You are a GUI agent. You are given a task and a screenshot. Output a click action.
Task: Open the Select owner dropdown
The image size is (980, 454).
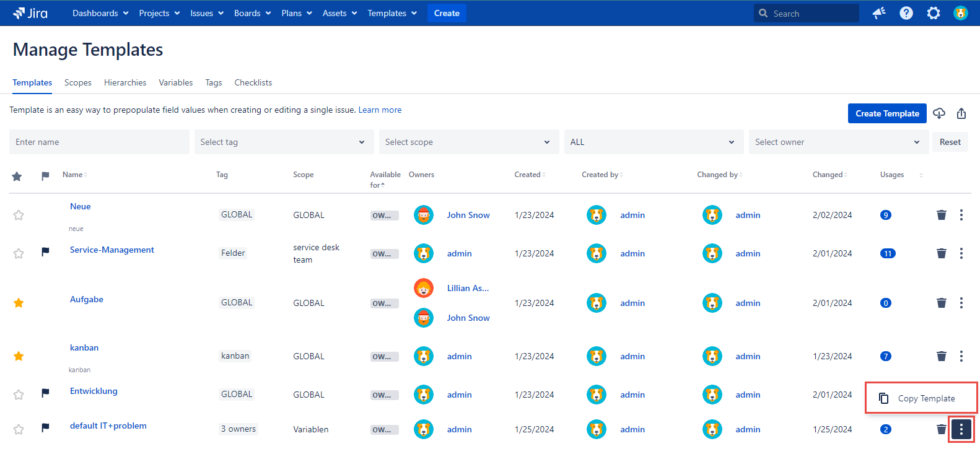click(838, 142)
